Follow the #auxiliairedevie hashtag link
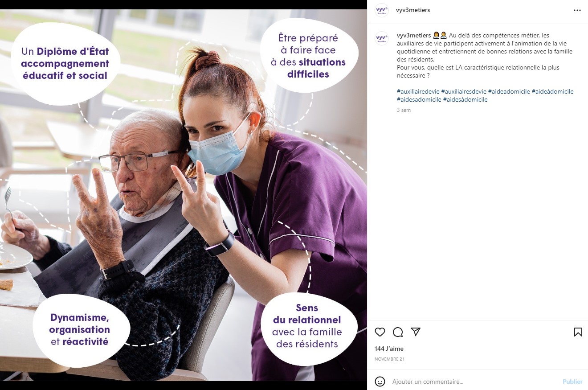 [418, 91]
